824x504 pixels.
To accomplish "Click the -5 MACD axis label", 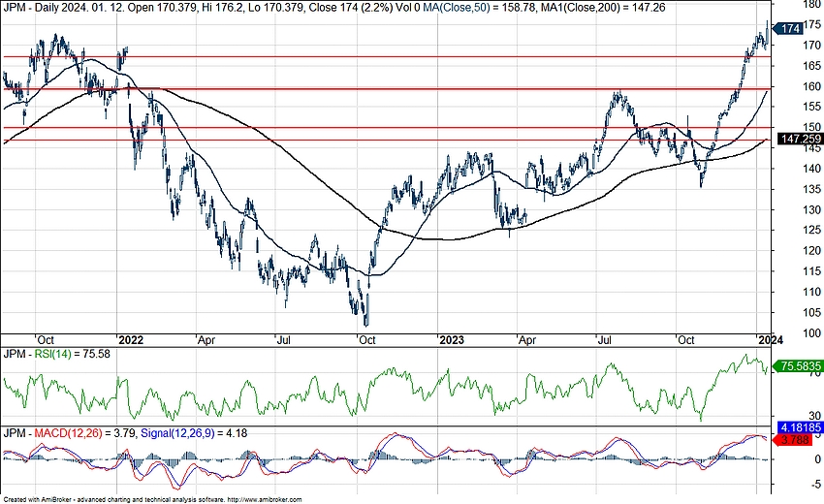I will tap(815, 484).
